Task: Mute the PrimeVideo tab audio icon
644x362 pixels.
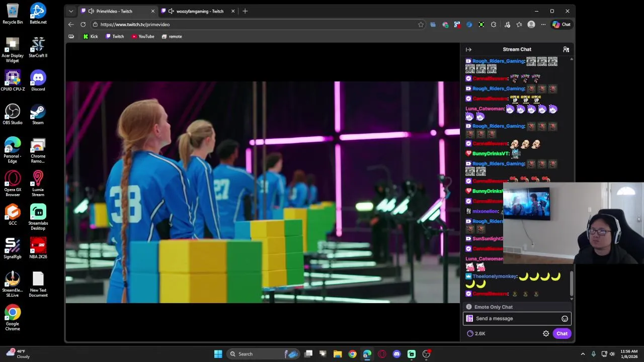Action: point(91,11)
